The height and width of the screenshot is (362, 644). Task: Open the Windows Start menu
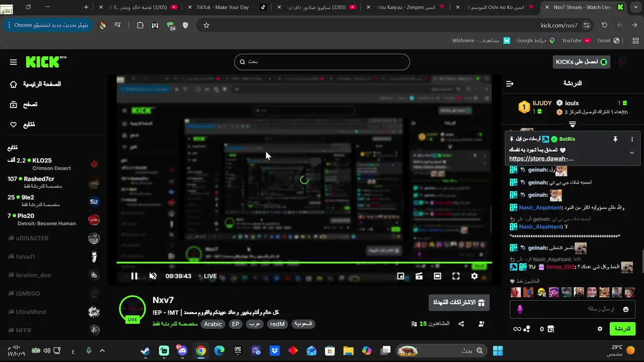tap(498, 351)
